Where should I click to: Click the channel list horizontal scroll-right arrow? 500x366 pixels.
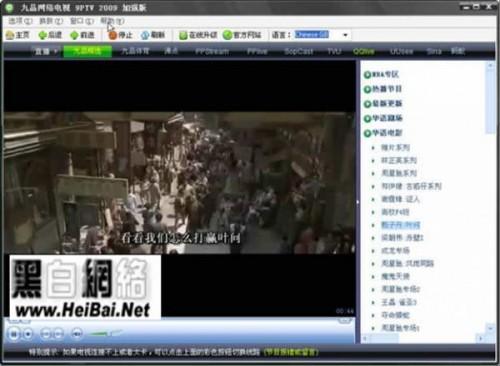[480, 338]
